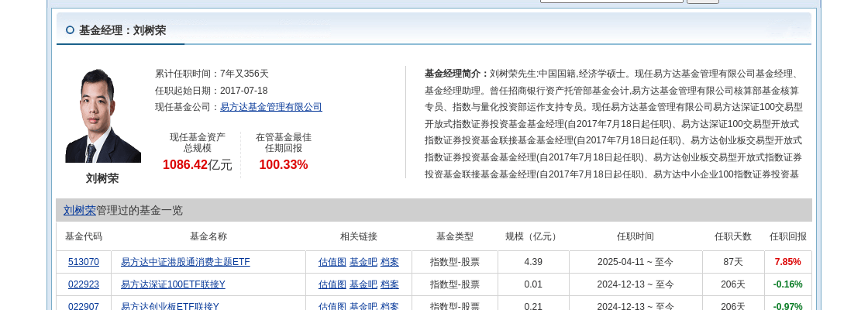Click the 任职回报 column header

point(787,236)
